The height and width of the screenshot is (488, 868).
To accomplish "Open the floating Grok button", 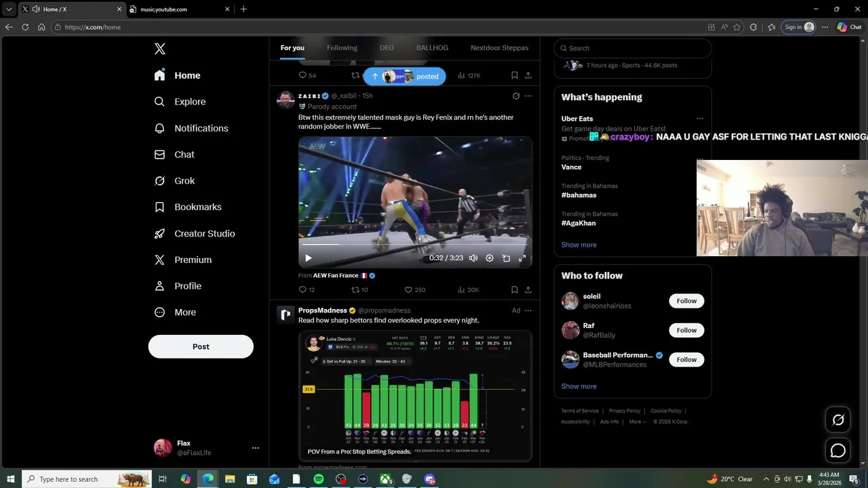I will coord(838,420).
